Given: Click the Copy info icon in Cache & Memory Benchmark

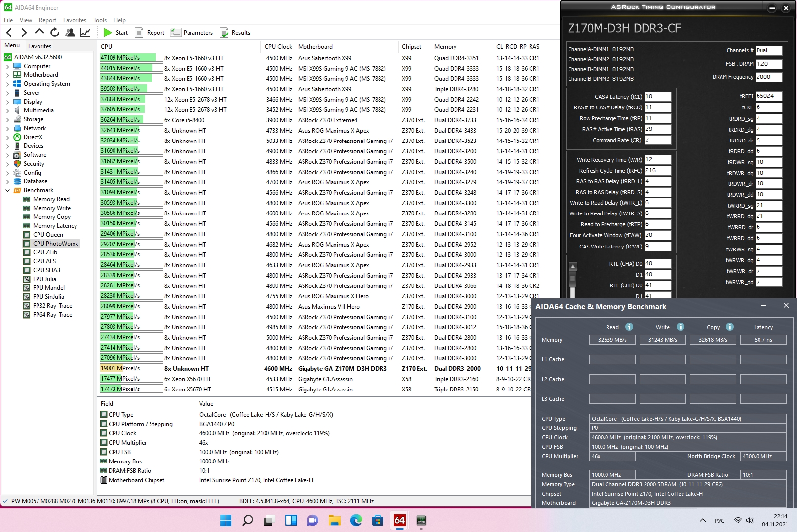Looking at the screenshot, I should click(730, 327).
